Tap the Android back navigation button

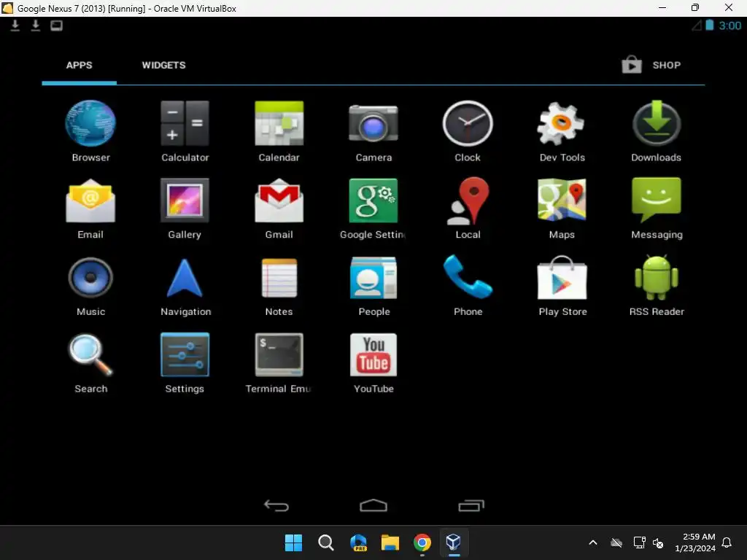(x=276, y=506)
